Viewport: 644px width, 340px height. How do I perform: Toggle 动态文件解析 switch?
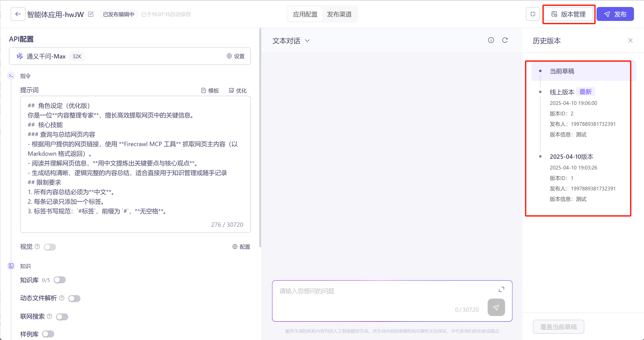click(74, 298)
